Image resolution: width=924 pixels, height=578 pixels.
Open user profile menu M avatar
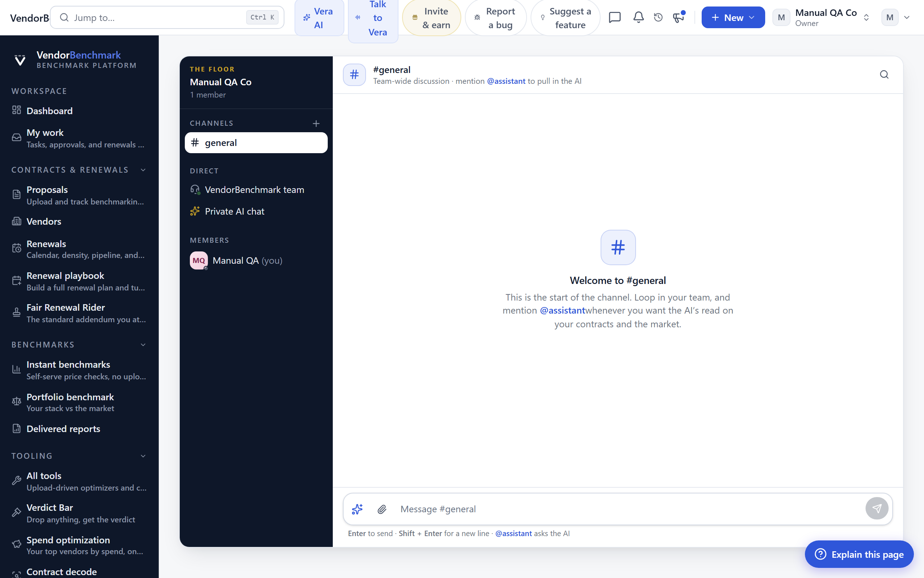(x=896, y=18)
